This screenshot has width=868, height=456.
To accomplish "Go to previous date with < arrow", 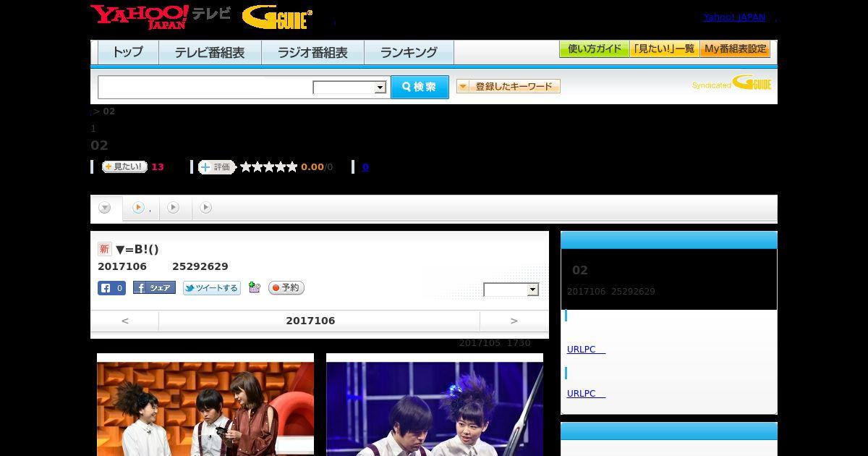I will [124, 321].
